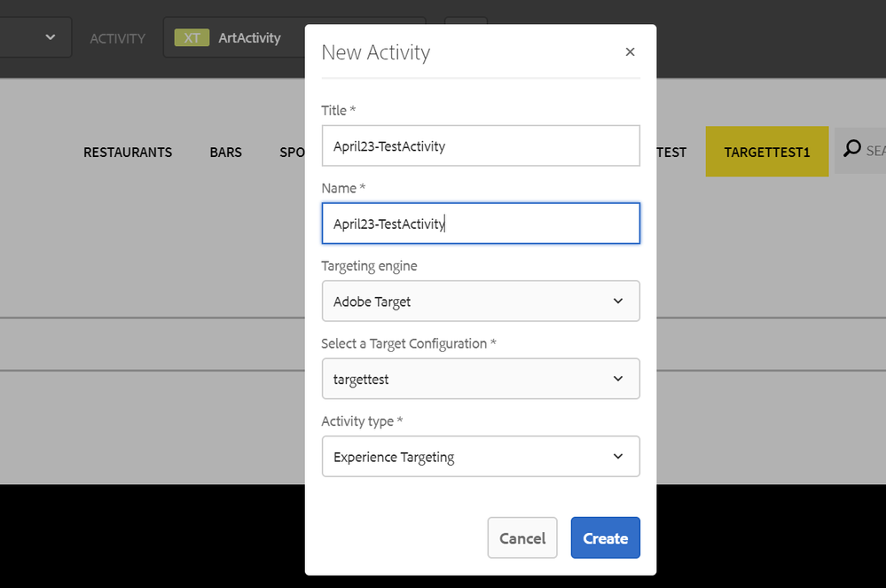The height and width of the screenshot is (588, 886).
Task: Click the partially hidden SPO navigation item
Action: tap(292, 153)
